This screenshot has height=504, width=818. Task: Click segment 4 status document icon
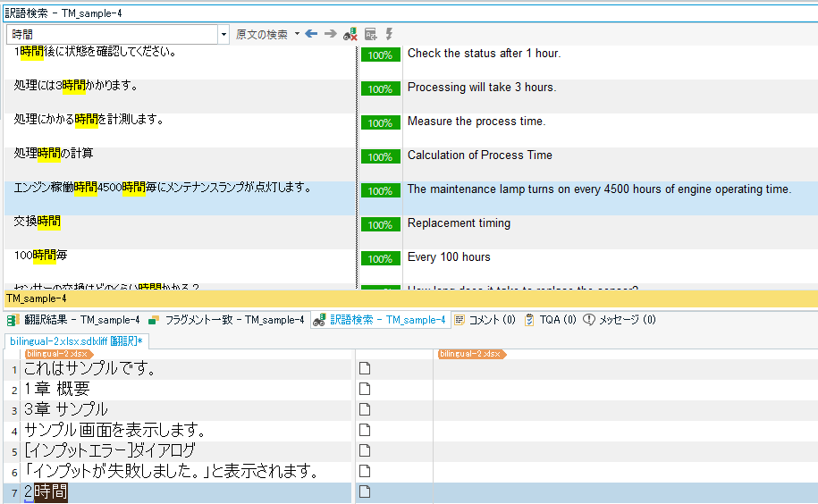[x=364, y=430]
